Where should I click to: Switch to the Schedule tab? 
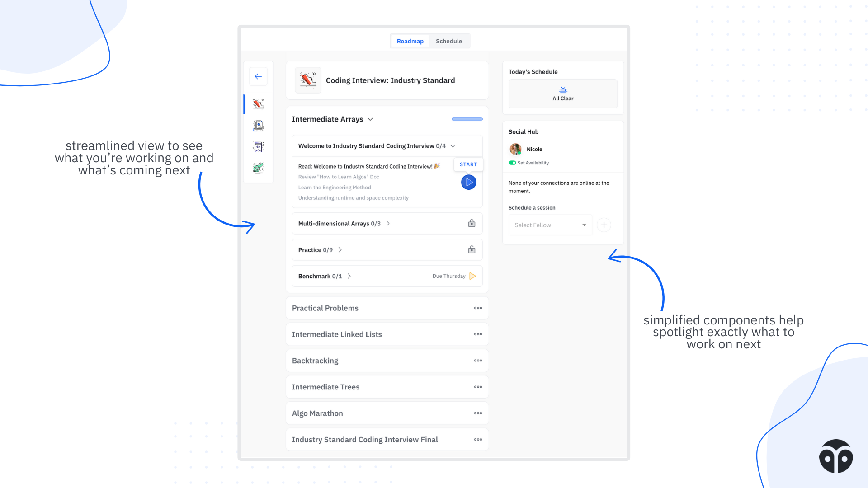448,41
